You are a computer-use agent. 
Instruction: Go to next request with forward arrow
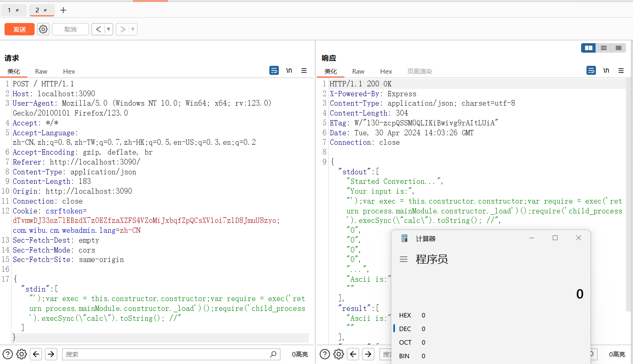point(123,29)
